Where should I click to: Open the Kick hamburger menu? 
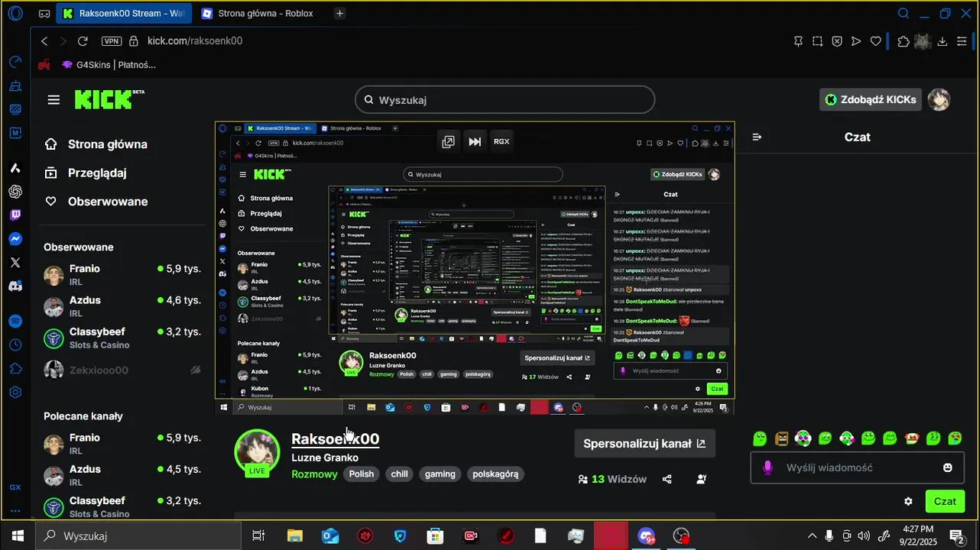point(54,100)
